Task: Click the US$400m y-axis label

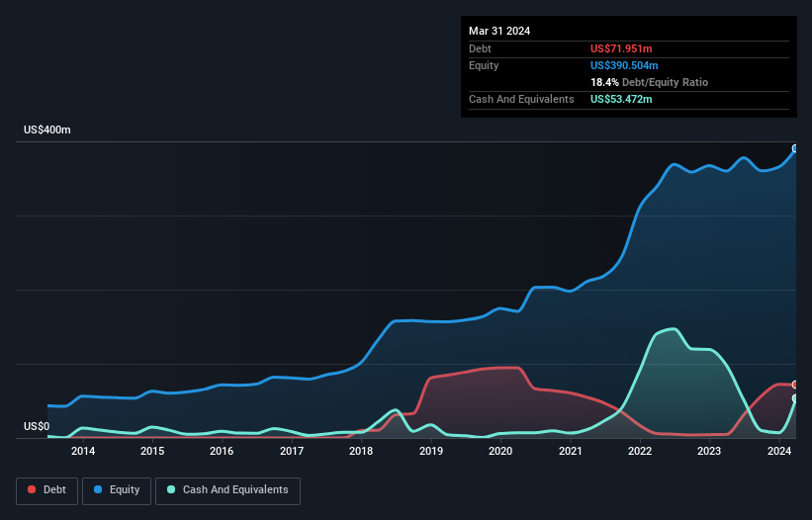Action: [x=47, y=130]
